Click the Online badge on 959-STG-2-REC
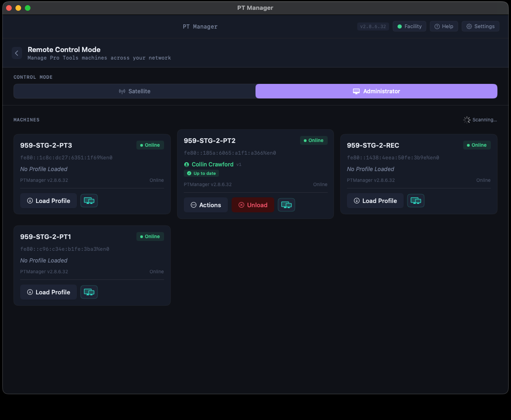Image resolution: width=511 pixels, height=420 pixels. [477, 145]
